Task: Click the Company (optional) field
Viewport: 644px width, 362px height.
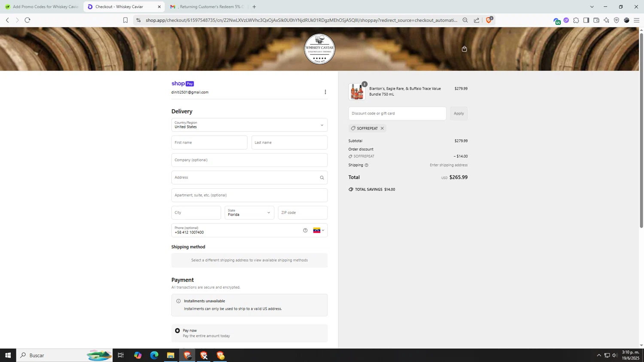Action: [249, 160]
